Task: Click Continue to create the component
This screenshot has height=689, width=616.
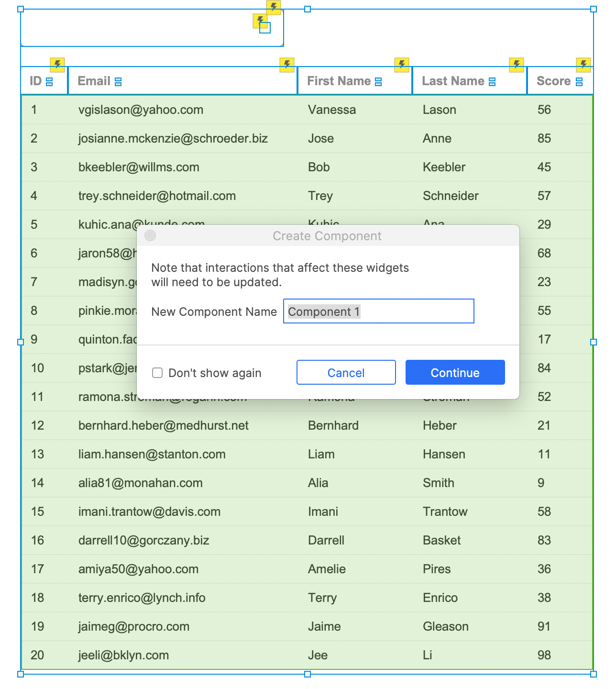Action: click(455, 372)
